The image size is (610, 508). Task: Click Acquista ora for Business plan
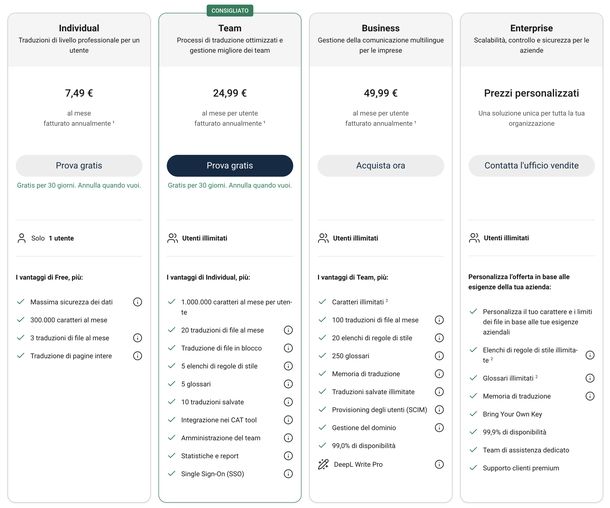click(380, 165)
